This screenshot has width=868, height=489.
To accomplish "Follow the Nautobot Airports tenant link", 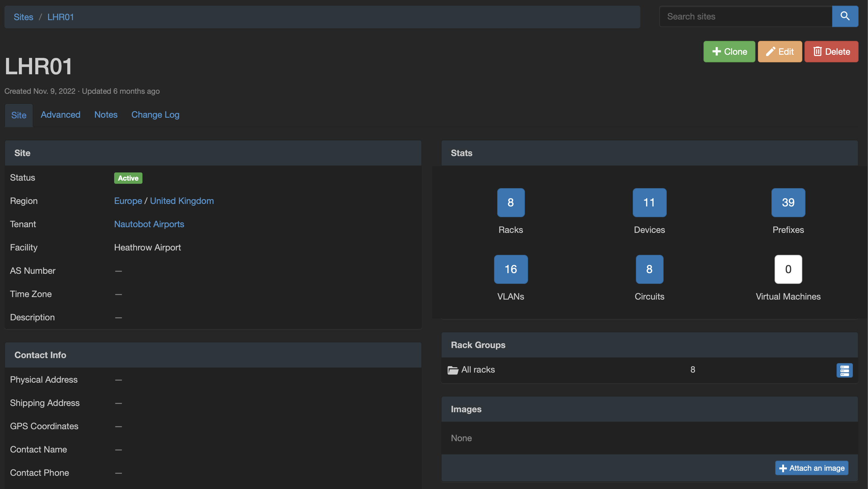I will click(149, 224).
